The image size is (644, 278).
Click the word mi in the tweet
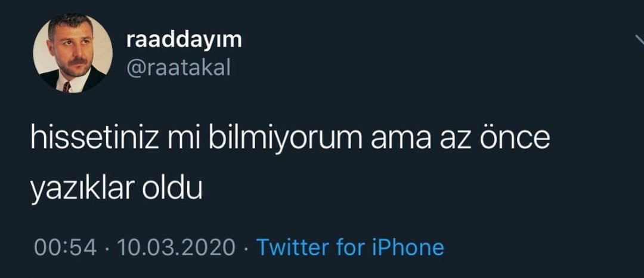183,140
